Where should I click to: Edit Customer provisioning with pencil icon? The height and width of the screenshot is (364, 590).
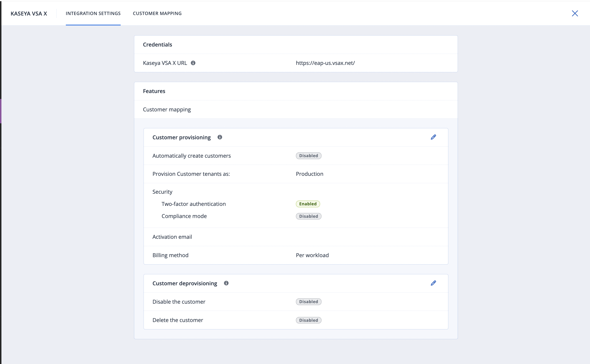click(x=433, y=137)
